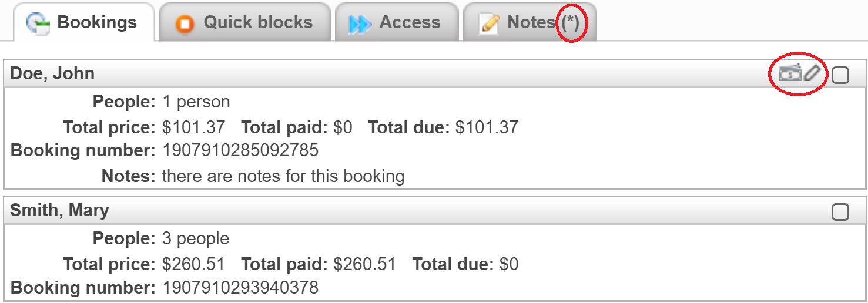Tick the checkbox for Mary Smith's booking
This screenshot has width=868, height=303.
[x=840, y=212]
